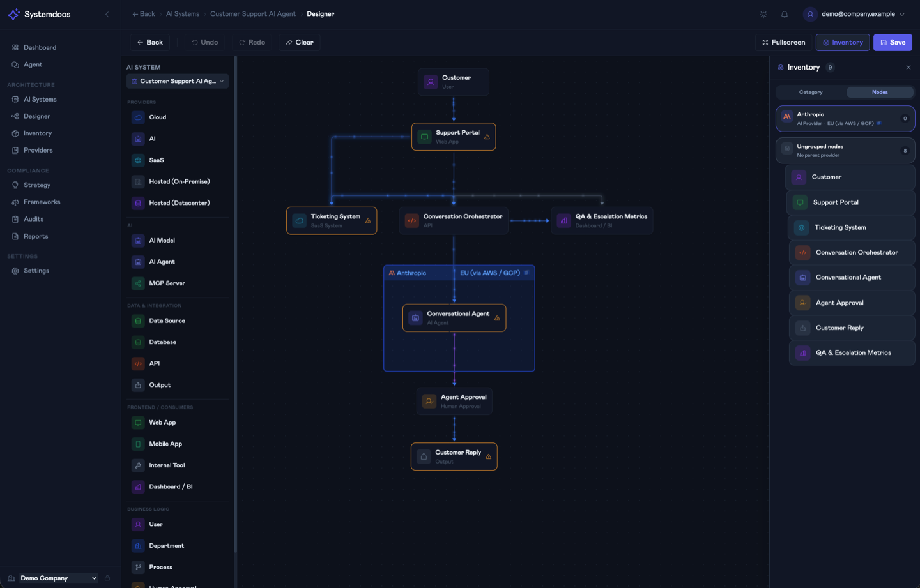Switch to the Nodes tab
Image resolution: width=920 pixels, height=588 pixels.
[x=880, y=92]
